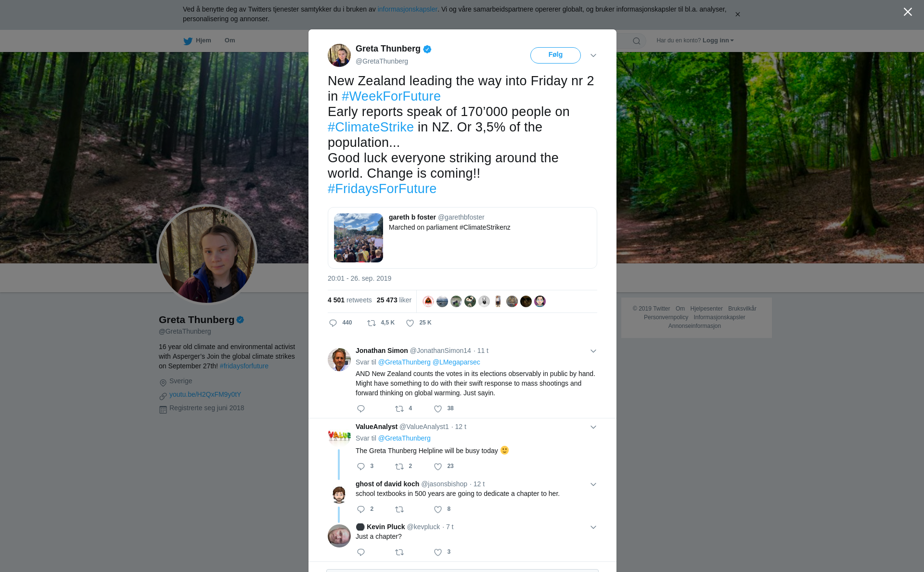Open the Logg inn dropdown
Screen dimensions: 924x572
718,40
